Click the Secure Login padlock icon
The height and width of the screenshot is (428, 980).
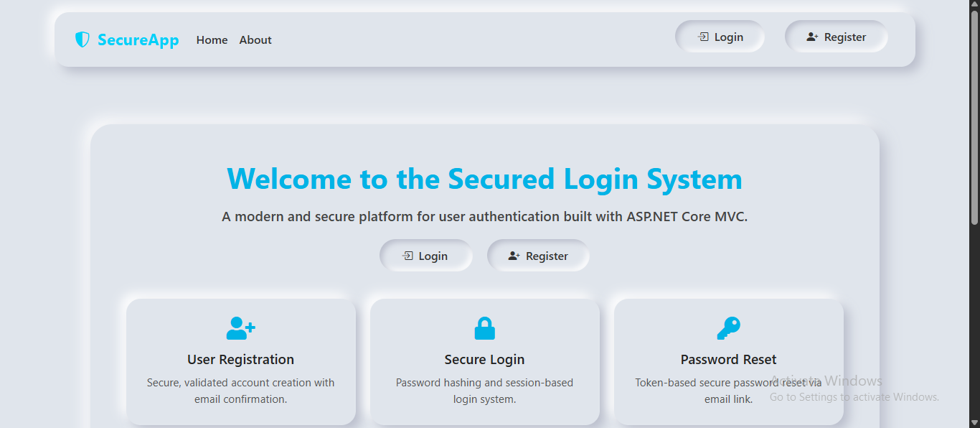[x=485, y=328]
